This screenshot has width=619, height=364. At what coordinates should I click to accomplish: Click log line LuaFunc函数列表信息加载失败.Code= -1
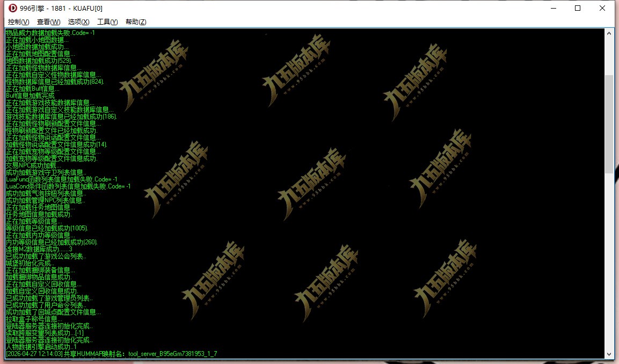[62, 179]
